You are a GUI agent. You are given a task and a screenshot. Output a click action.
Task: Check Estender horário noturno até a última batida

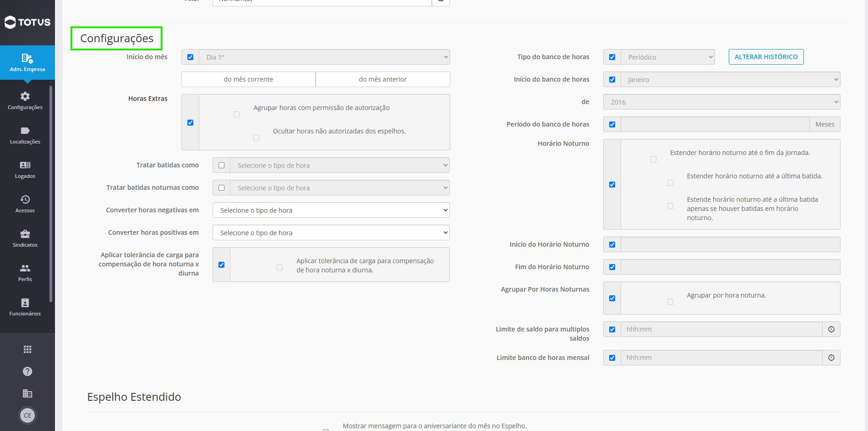[x=671, y=182]
